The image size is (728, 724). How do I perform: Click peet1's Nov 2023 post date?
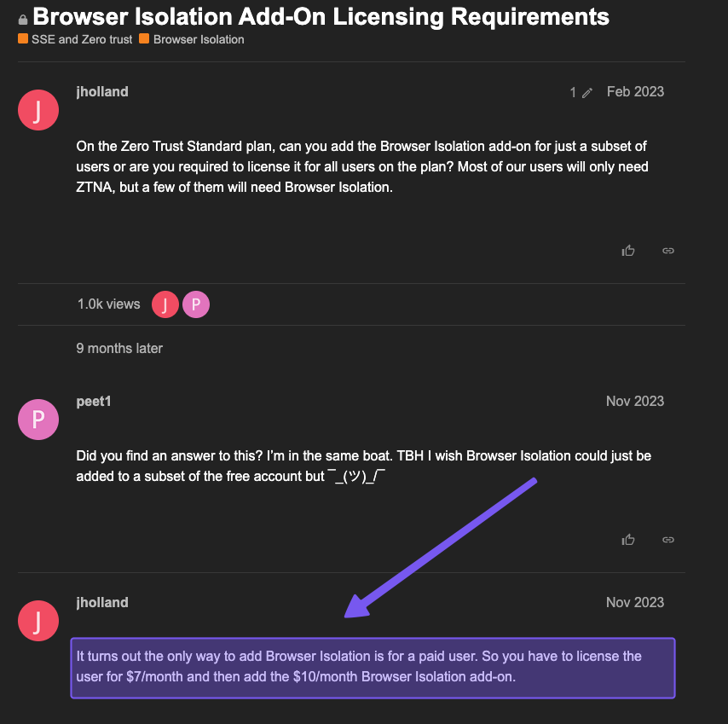[635, 402]
